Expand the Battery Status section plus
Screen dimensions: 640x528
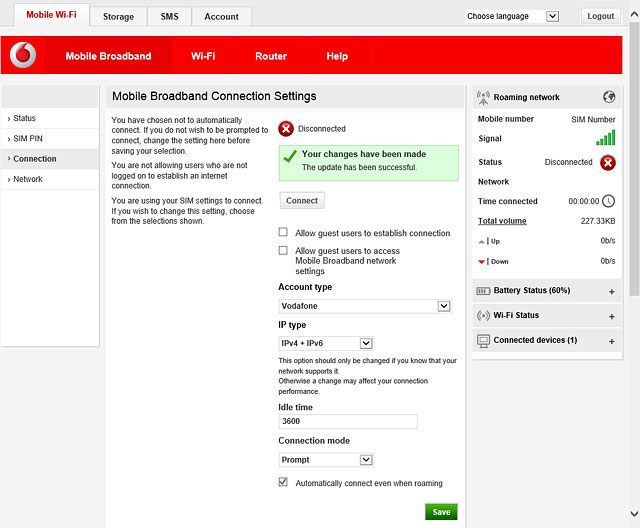[x=611, y=292]
